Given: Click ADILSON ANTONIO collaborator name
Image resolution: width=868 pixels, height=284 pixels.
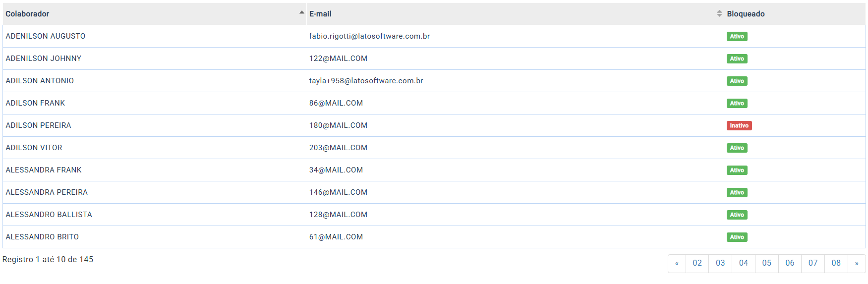Looking at the screenshot, I should click(40, 81).
